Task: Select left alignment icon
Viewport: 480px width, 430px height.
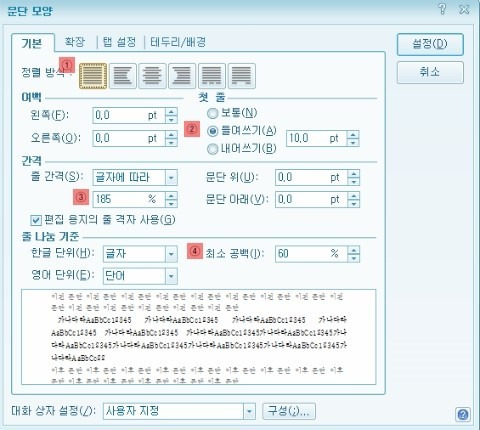Action: (123, 76)
